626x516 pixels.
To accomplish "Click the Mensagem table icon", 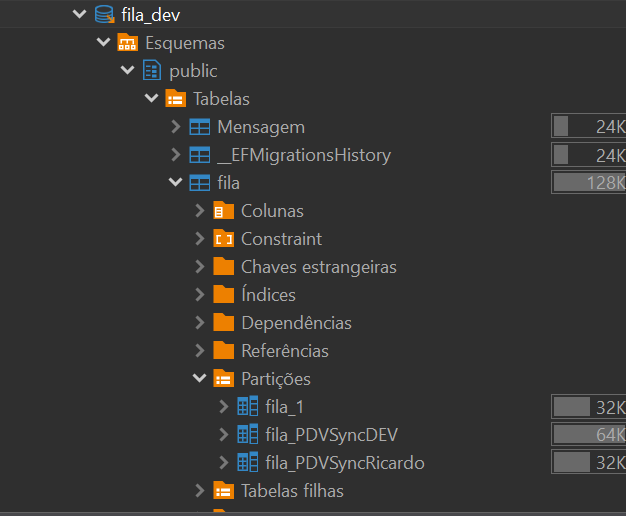I will pyautogui.click(x=199, y=127).
